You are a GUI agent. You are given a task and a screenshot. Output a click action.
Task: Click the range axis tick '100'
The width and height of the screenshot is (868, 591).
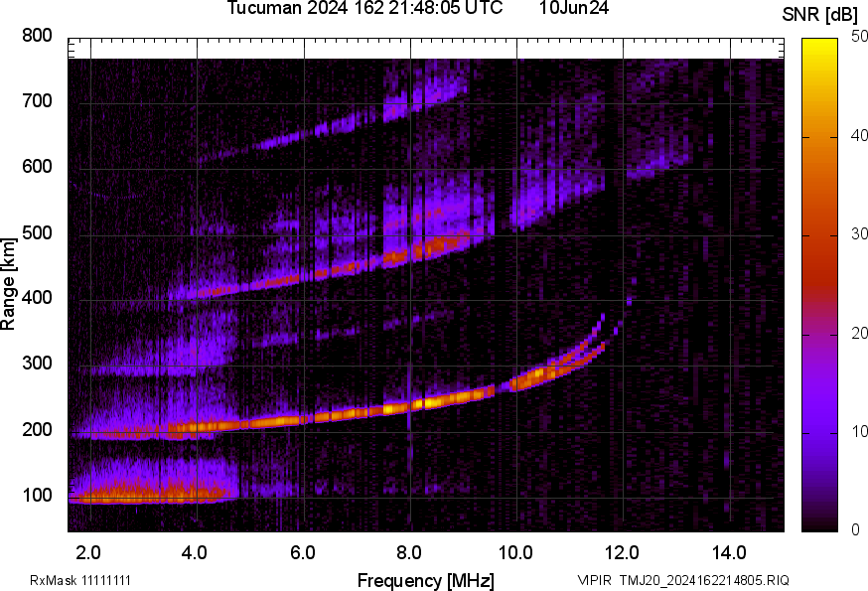tap(37, 495)
